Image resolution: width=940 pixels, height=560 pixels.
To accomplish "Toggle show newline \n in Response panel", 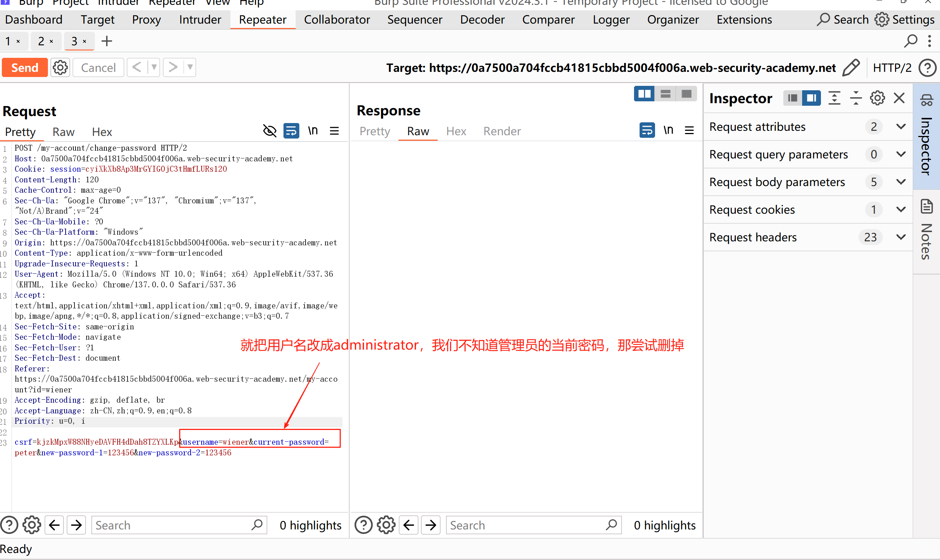I will (668, 130).
